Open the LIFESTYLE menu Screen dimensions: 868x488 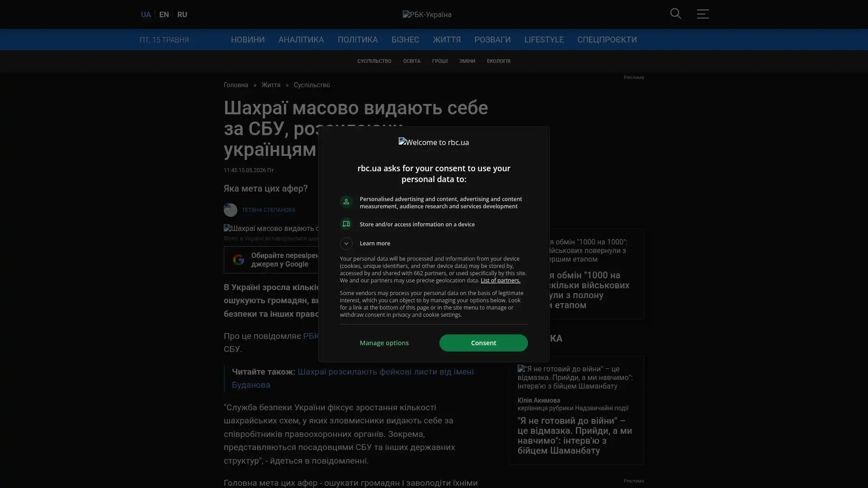[544, 40]
